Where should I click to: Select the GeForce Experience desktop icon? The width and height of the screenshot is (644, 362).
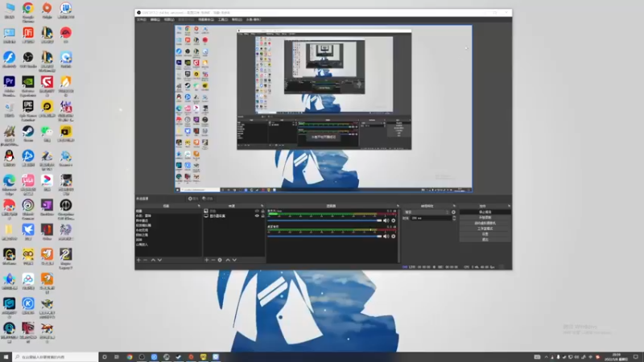tap(28, 85)
